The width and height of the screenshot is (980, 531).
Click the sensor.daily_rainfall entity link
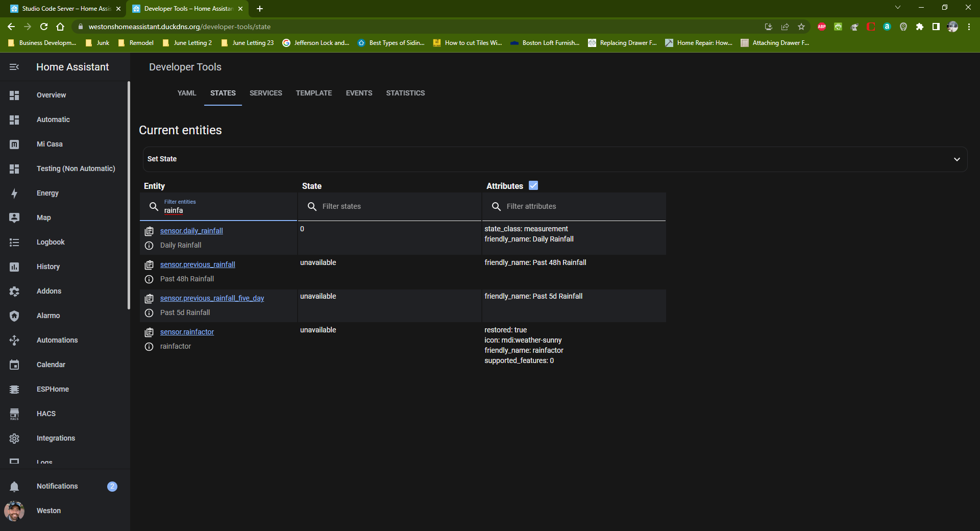(x=191, y=231)
